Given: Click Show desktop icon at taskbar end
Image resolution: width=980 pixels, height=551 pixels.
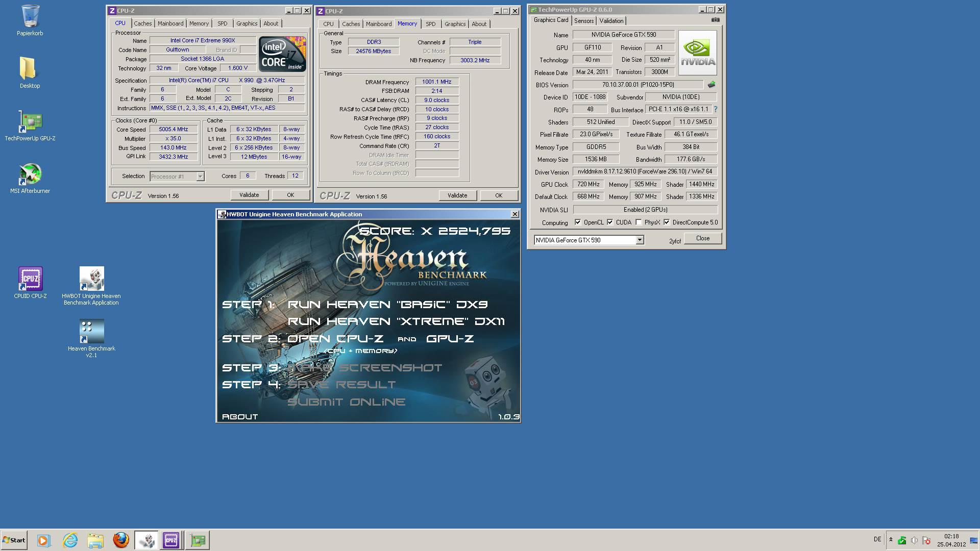Looking at the screenshot, I should tap(974, 540).
